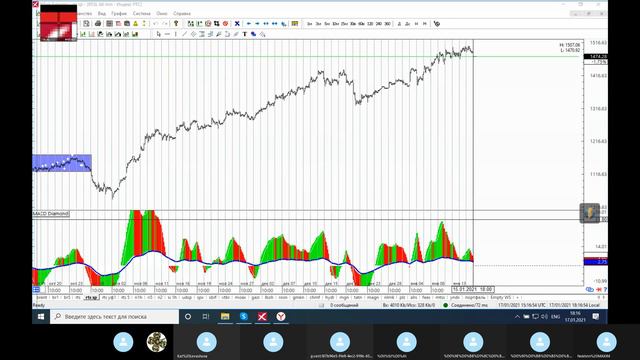
Task: Select the vertical line drawing tool
Action: pyautogui.click(x=176, y=34)
